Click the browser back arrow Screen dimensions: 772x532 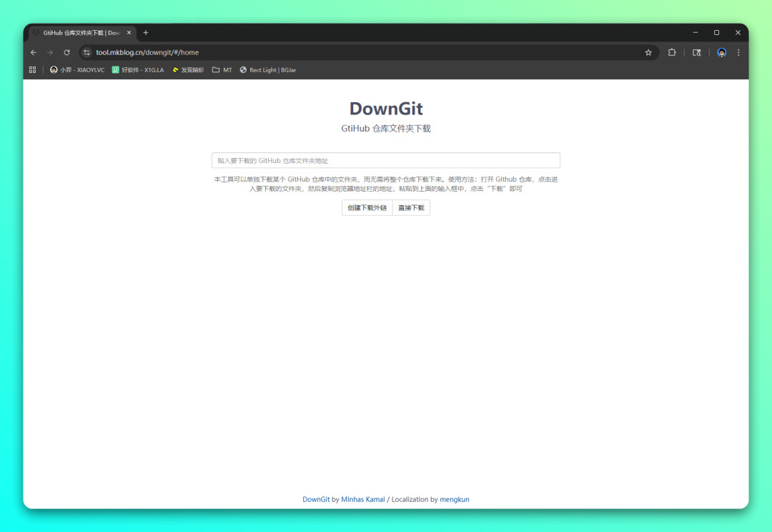coord(34,52)
